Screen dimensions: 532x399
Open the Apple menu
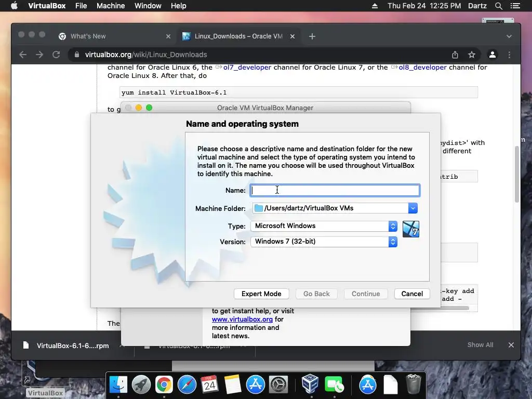tap(14, 6)
